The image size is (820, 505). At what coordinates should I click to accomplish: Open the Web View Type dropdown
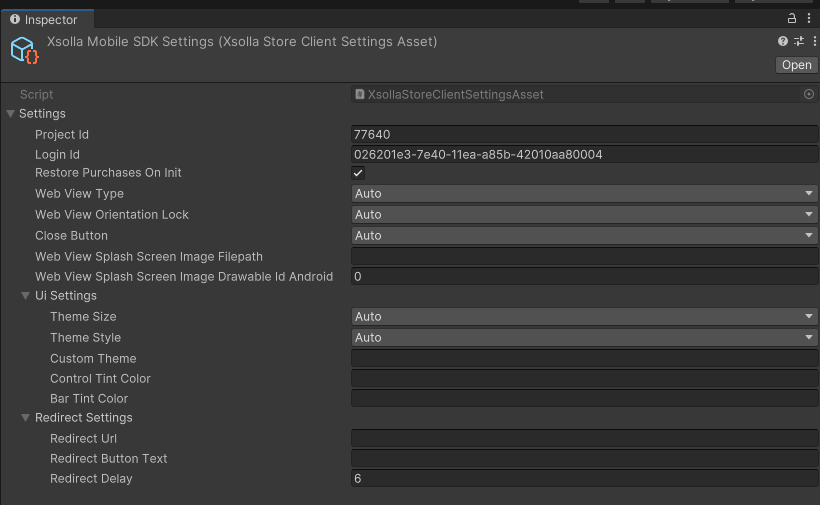coord(585,193)
